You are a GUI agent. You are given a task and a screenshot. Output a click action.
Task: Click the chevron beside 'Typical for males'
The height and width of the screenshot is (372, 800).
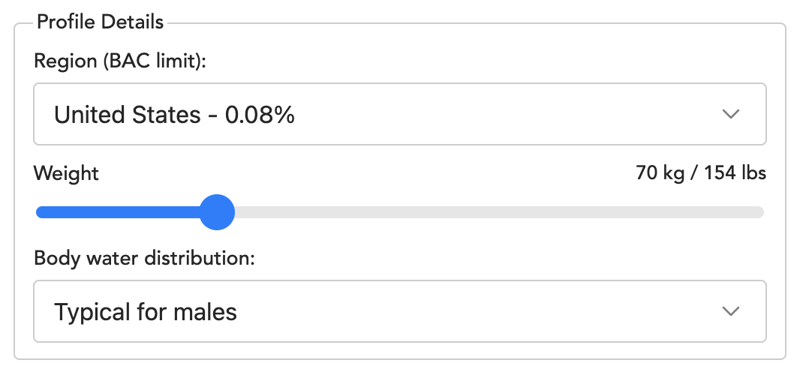731,311
